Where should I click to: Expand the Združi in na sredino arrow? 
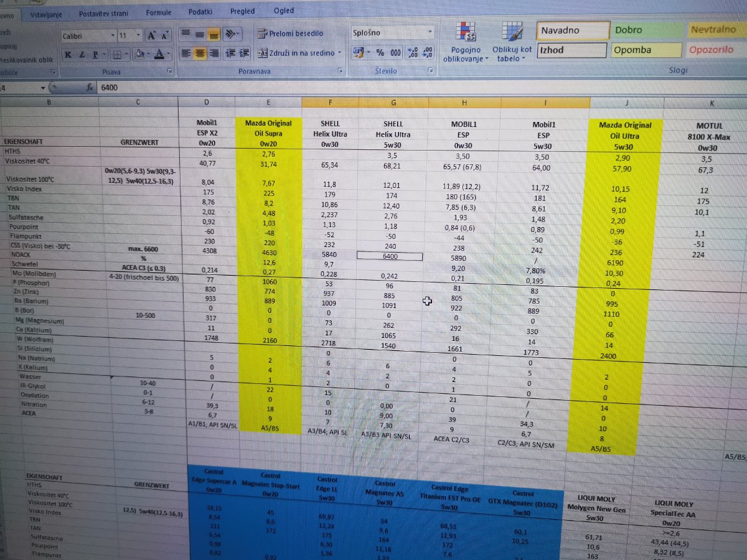340,53
